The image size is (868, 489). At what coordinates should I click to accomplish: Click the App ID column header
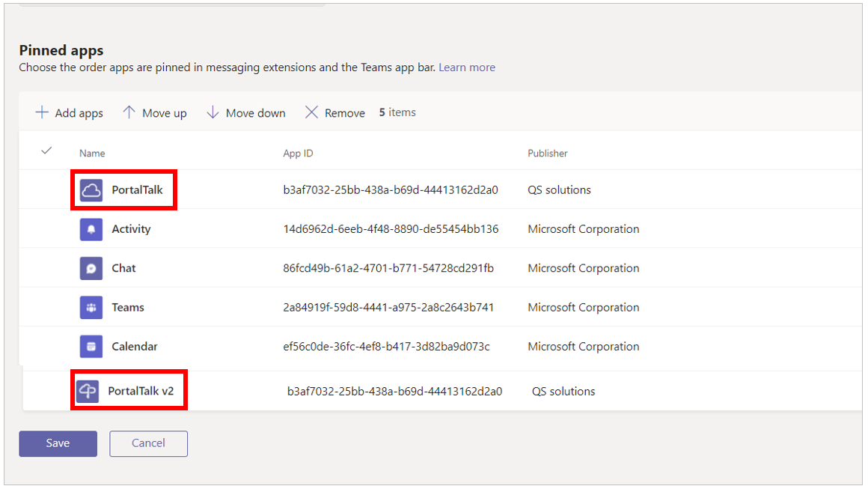298,154
